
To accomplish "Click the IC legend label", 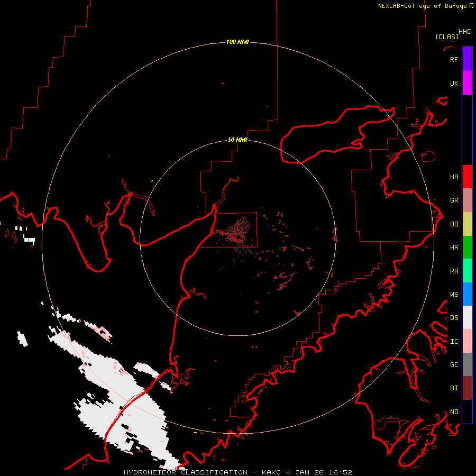I will [454, 342].
